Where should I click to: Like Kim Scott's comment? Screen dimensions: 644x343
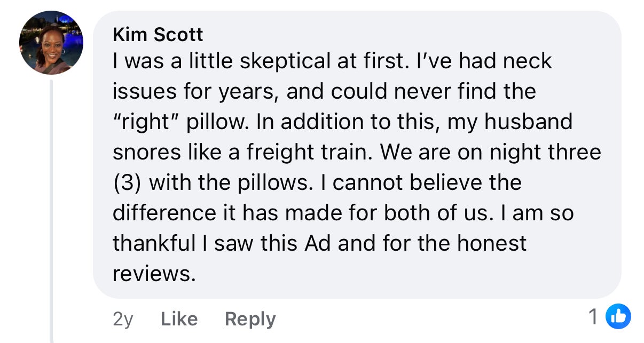click(x=179, y=319)
